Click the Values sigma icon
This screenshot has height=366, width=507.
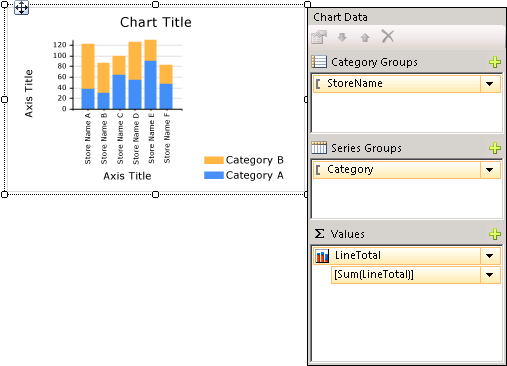[319, 233]
